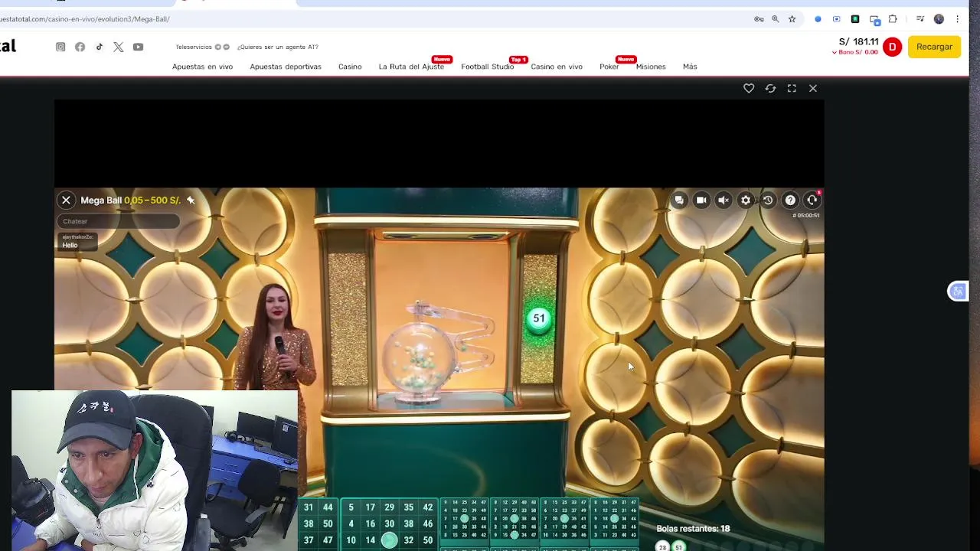
Task: Click the blue circle extension icon
Action: click(x=818, y=19)
